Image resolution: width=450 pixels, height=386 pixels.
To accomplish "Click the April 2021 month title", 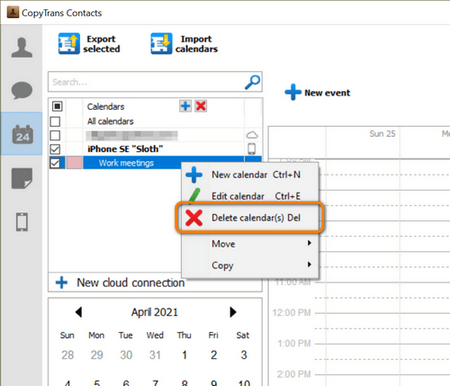I will pos(155,312).
